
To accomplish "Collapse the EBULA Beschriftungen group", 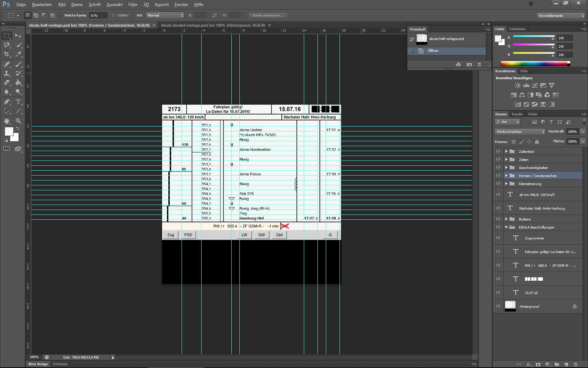I will tap(506, 227).
